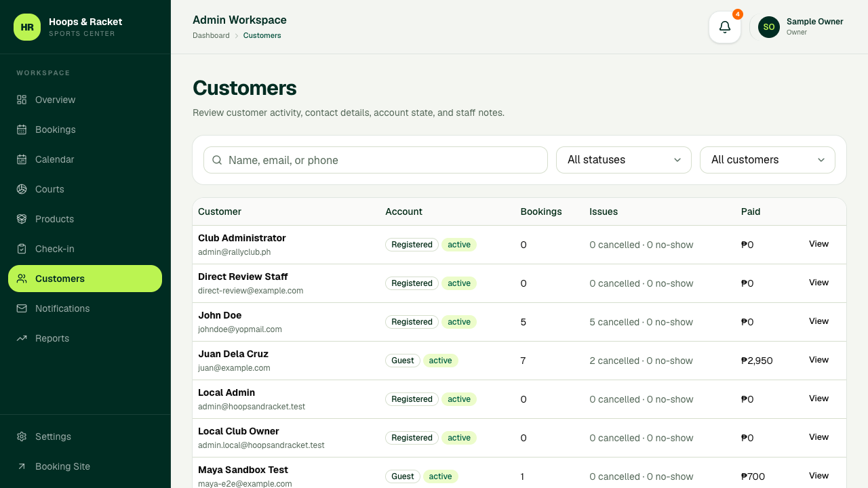Viewport: 868px width, 488px height.
Task: Open the Courts section
Action: [x=85, y=189]
